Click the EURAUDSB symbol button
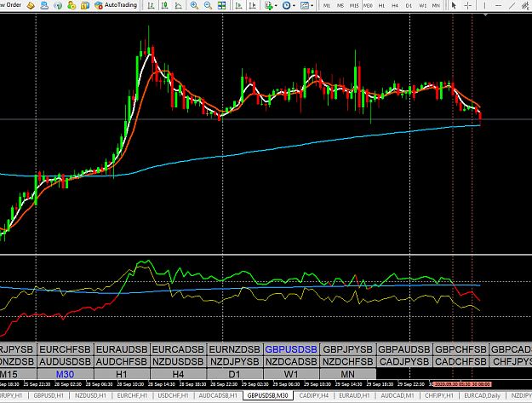This screenshot has height=403, width=532. (x=122, y=349)
